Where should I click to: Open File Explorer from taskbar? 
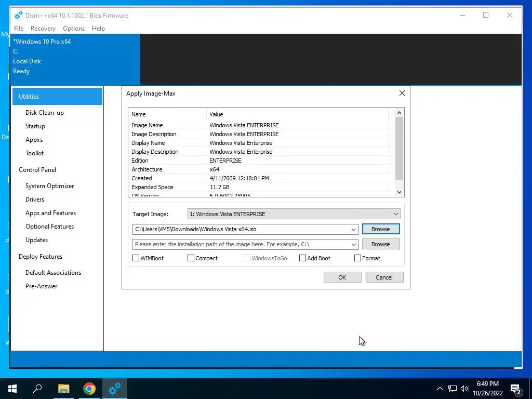pos(63,389)
